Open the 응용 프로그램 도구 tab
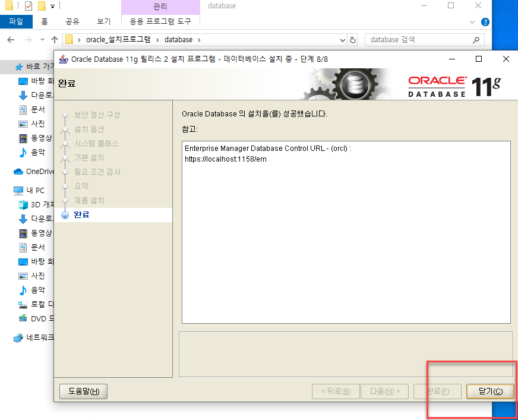Viewport: 518px width, 420px height. [x=160, y=21]
